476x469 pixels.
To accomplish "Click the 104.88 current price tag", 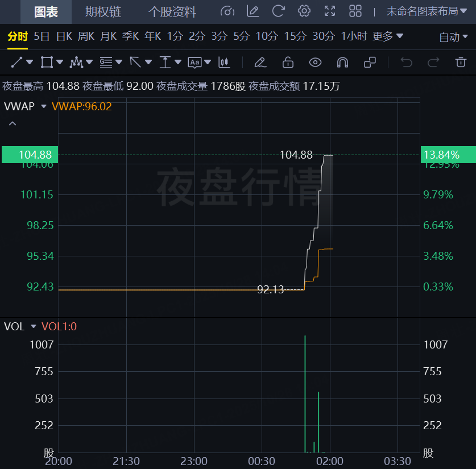I will [x=30, y=155].
